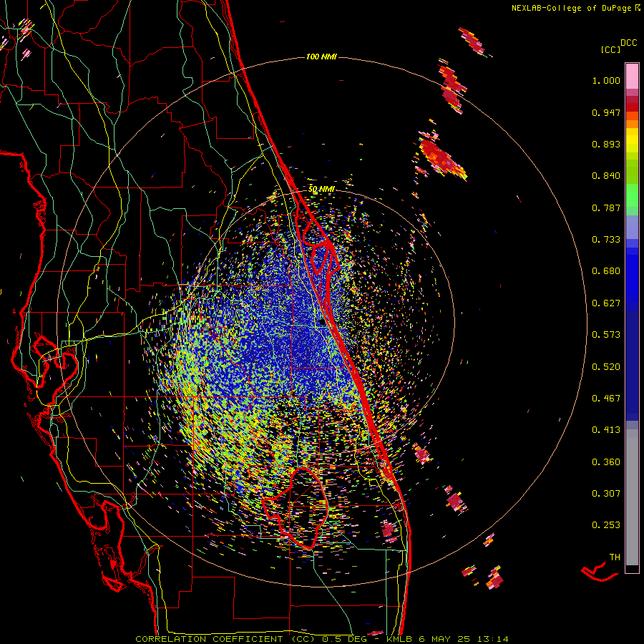
Task: Select the 50 NMI range ring label
Action: [321, 190]
